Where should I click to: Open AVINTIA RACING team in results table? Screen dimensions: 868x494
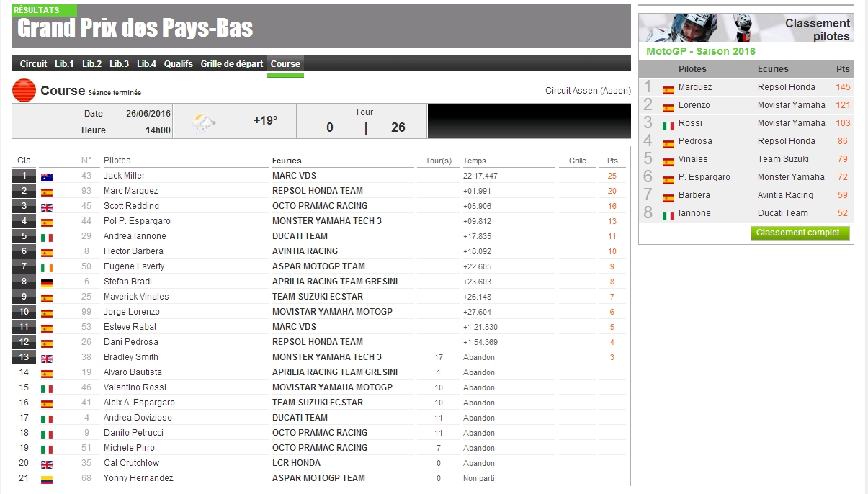point(305,251)
